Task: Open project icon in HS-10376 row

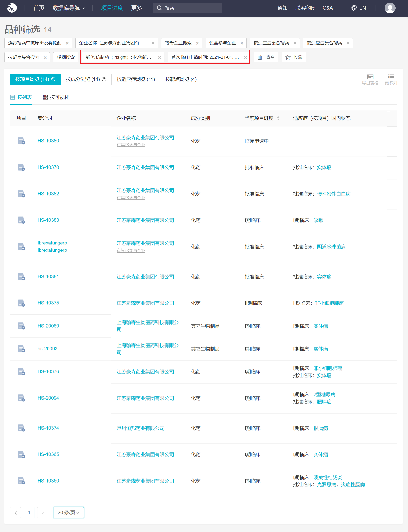Action: click(x=21, y=371)
